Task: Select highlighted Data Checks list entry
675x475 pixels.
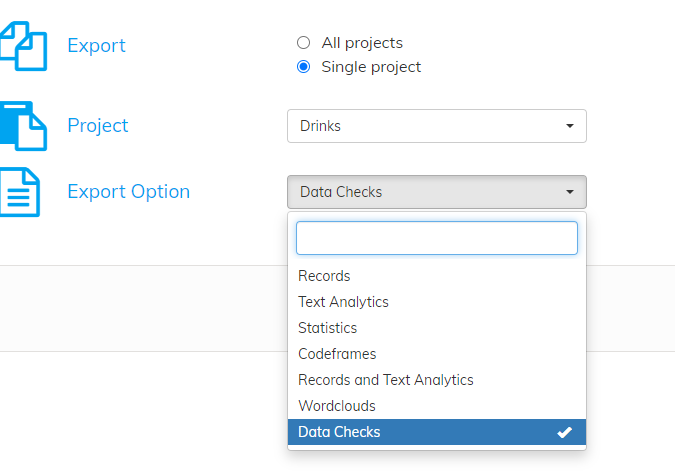Action: click(x=437, y=432)
